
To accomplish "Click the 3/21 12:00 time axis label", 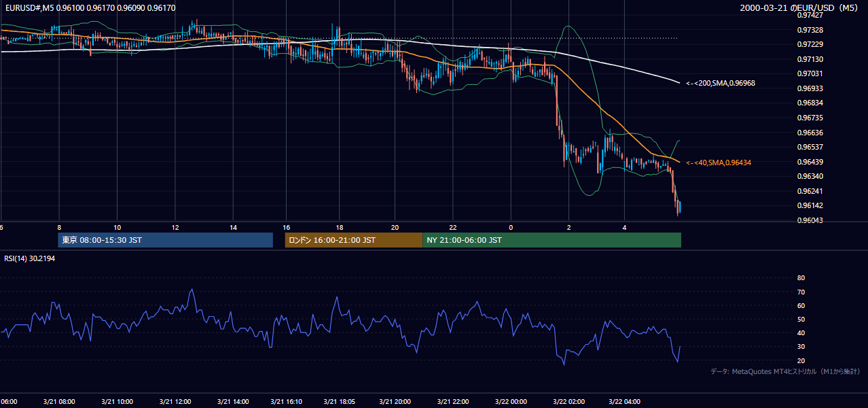I will [x=175, y=401].
